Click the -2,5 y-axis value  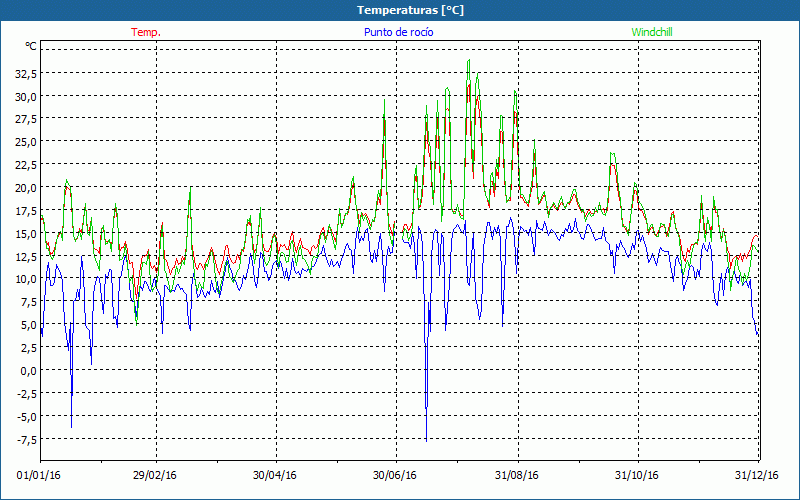pyautogui.click(x=27, y=393)
